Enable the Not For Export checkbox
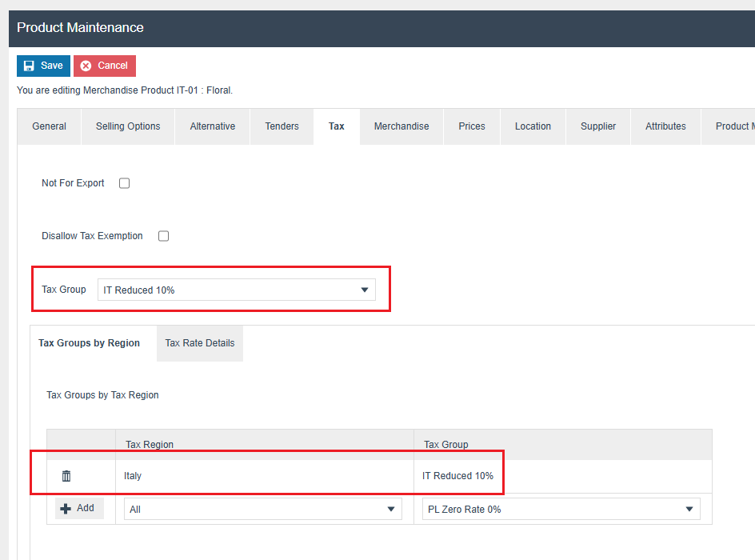This screenshot has height=560, width=755. point(124,183)
